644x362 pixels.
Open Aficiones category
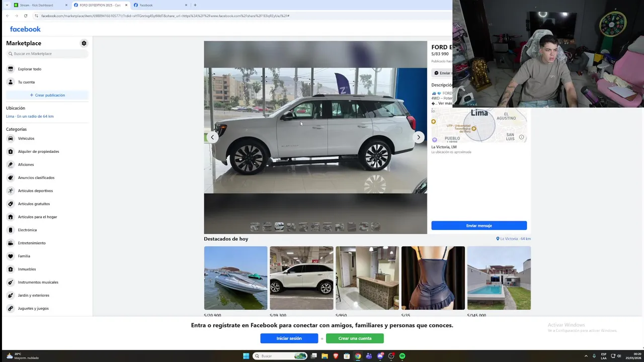click(47, 164)
